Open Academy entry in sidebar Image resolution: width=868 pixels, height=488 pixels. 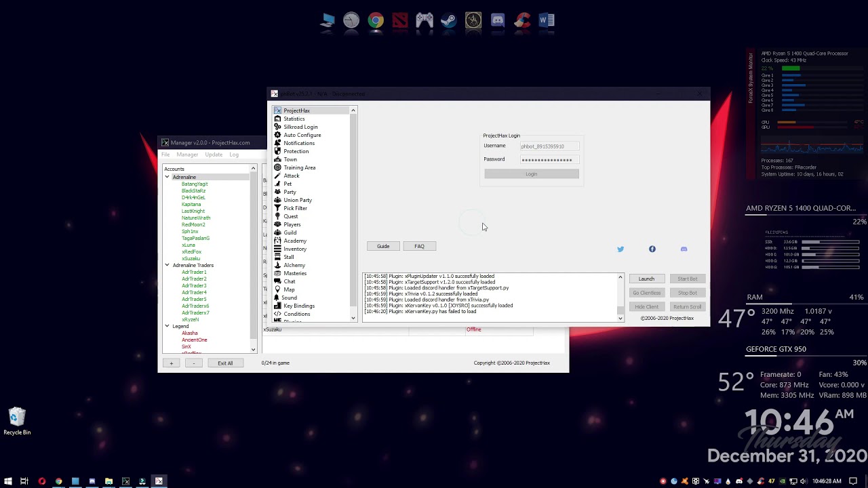(294, 241)
